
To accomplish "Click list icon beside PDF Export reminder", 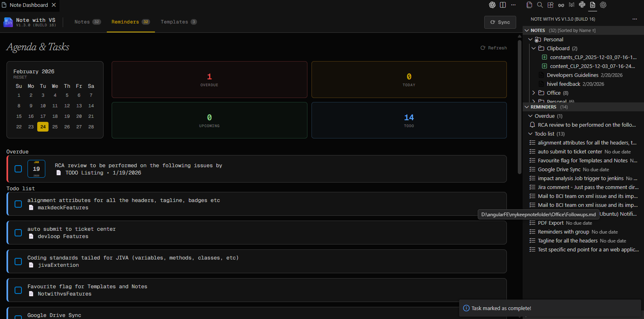I will coord(532,223).
